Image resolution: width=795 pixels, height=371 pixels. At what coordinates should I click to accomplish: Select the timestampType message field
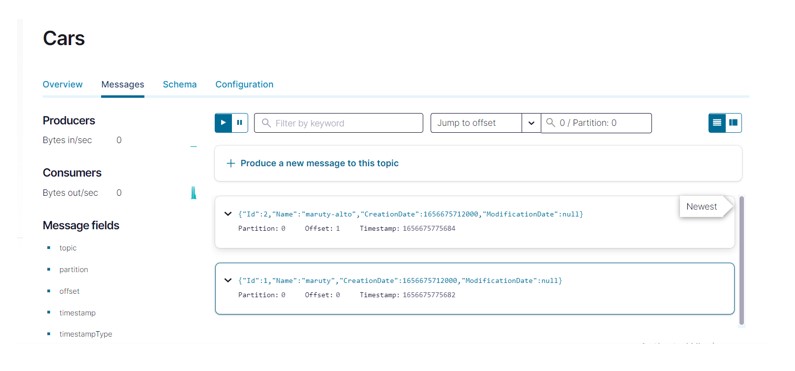pos(86,335)
